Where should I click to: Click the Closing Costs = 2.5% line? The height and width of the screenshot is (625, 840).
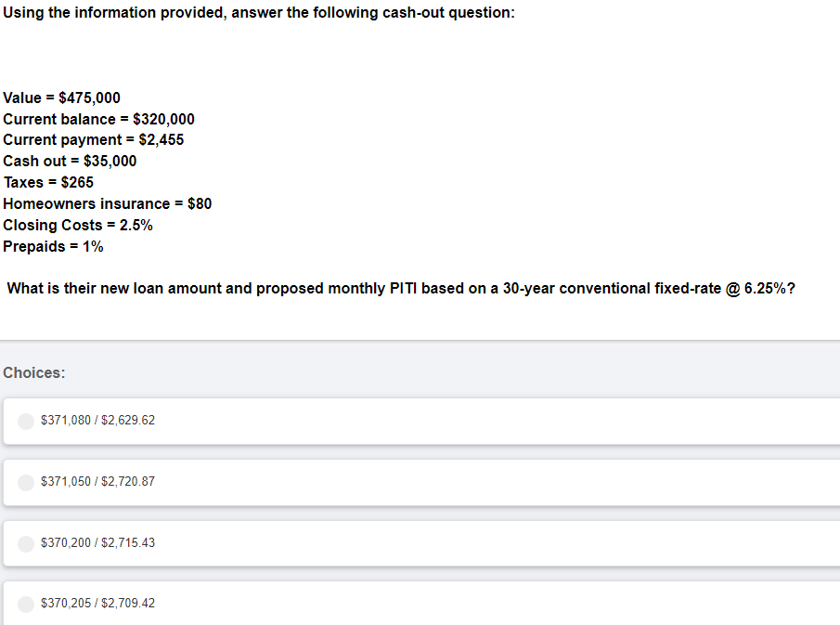point(78,225)
